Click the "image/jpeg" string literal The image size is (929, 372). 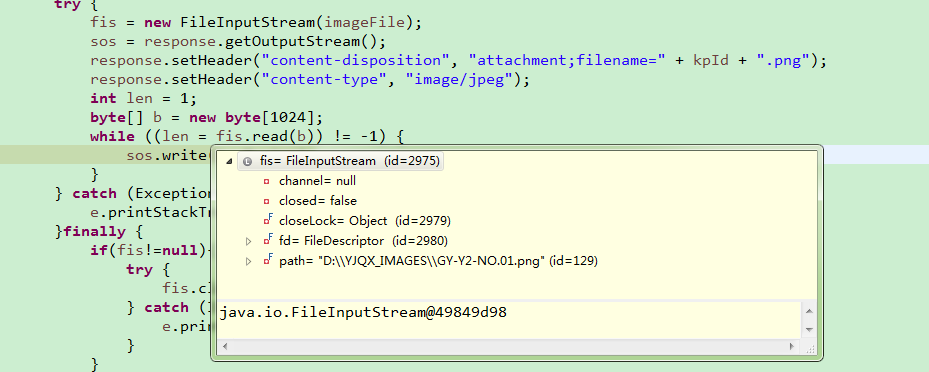coord(459,79)
